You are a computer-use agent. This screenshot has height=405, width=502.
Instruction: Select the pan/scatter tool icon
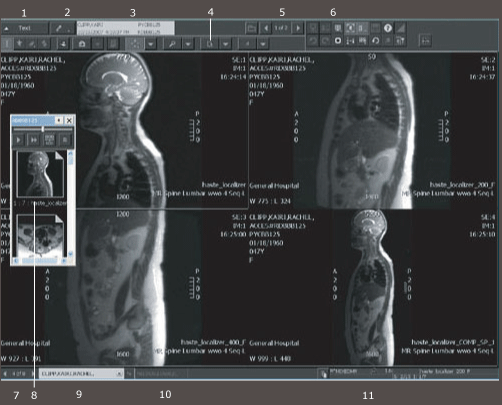coord(135,44)
